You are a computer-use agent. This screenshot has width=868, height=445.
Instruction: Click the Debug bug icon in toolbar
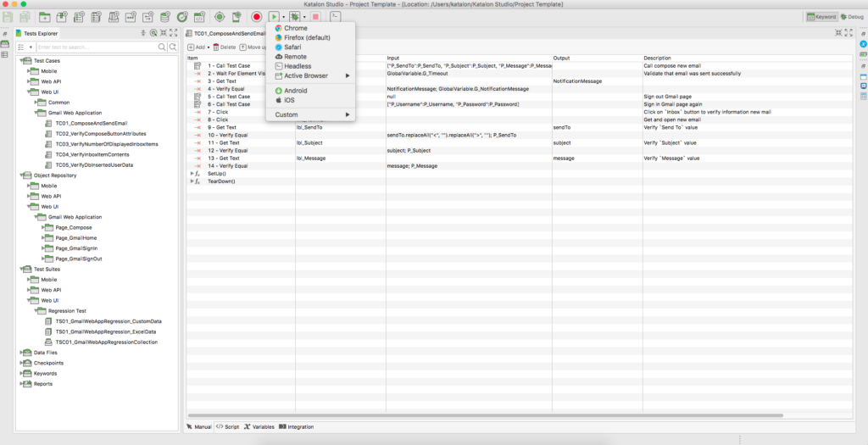point(294,17)
